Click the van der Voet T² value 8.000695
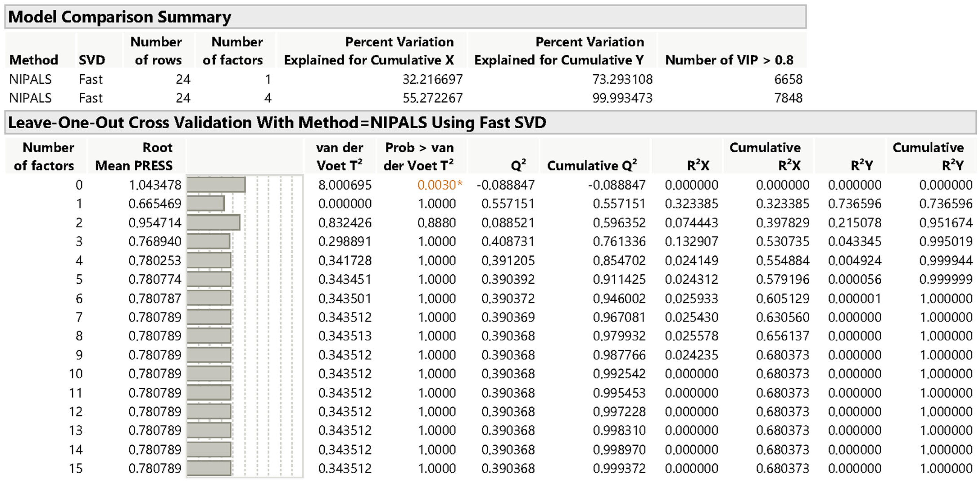The width and height of the screenshot is (980, 481). click(x=345, y=185)
